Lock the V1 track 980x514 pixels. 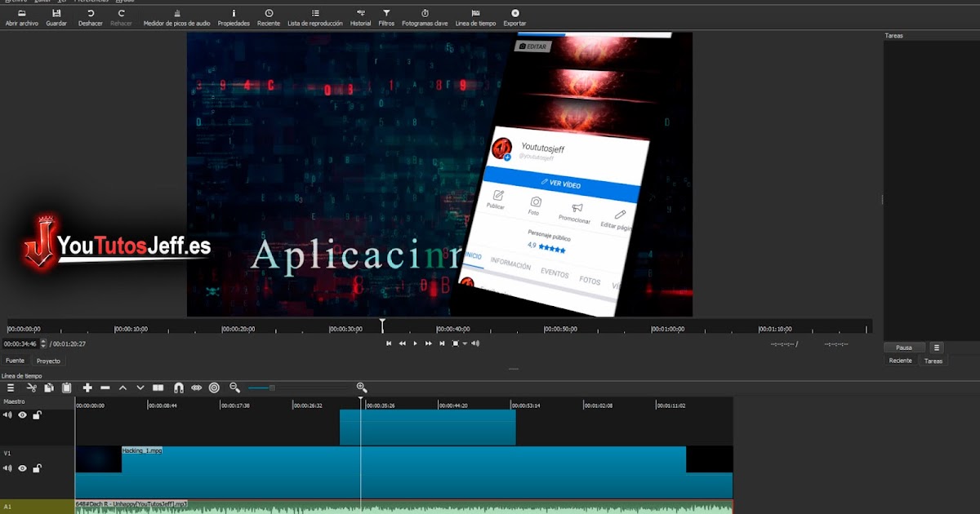pos(37,468)
